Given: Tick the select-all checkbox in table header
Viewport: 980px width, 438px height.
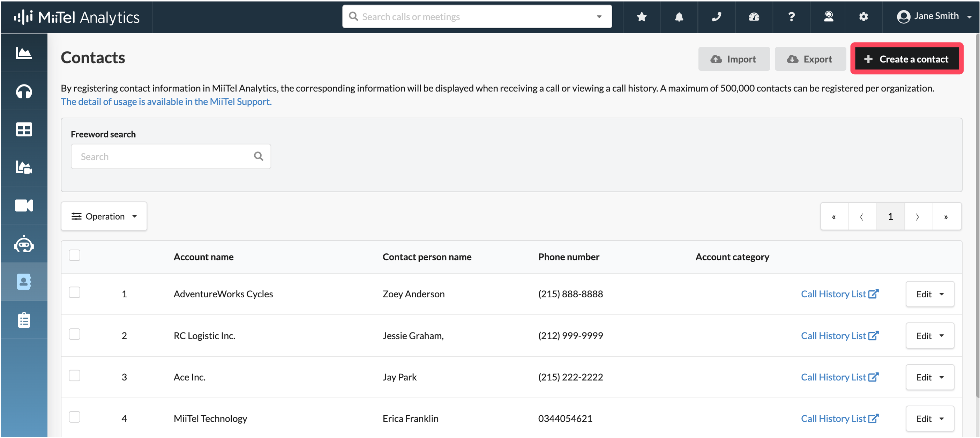Looking at the screenshot, I should [75, 255].
